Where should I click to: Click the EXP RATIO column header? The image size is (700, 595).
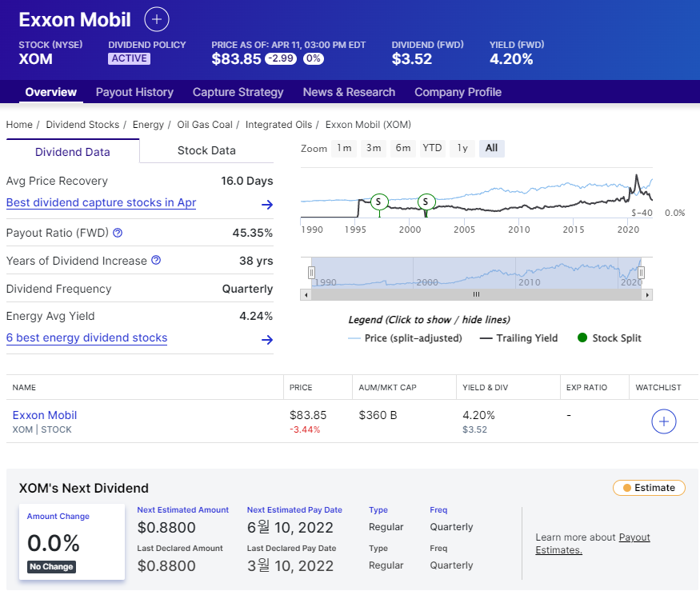586,387
